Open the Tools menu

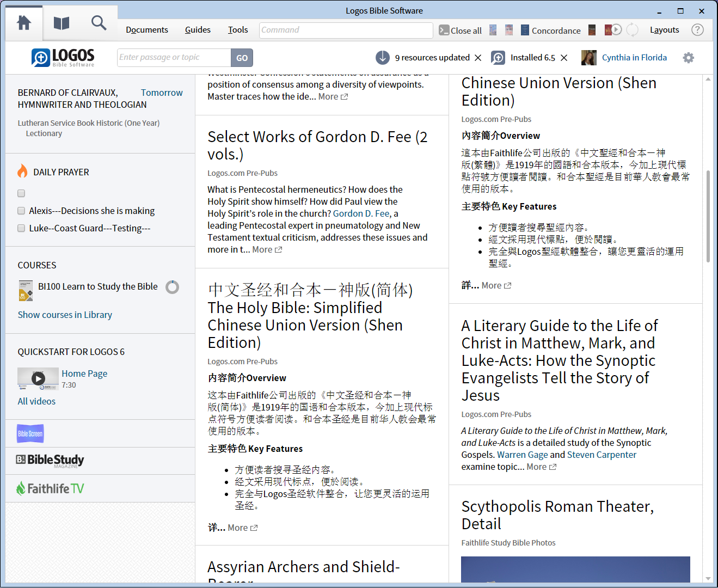pos(238,30)
